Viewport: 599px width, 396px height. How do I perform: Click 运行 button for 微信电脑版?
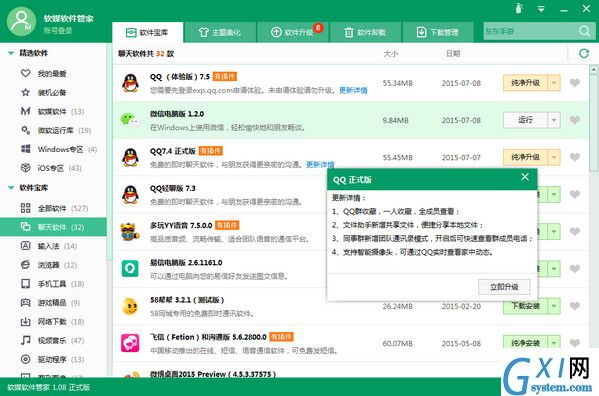coord(526,120)
